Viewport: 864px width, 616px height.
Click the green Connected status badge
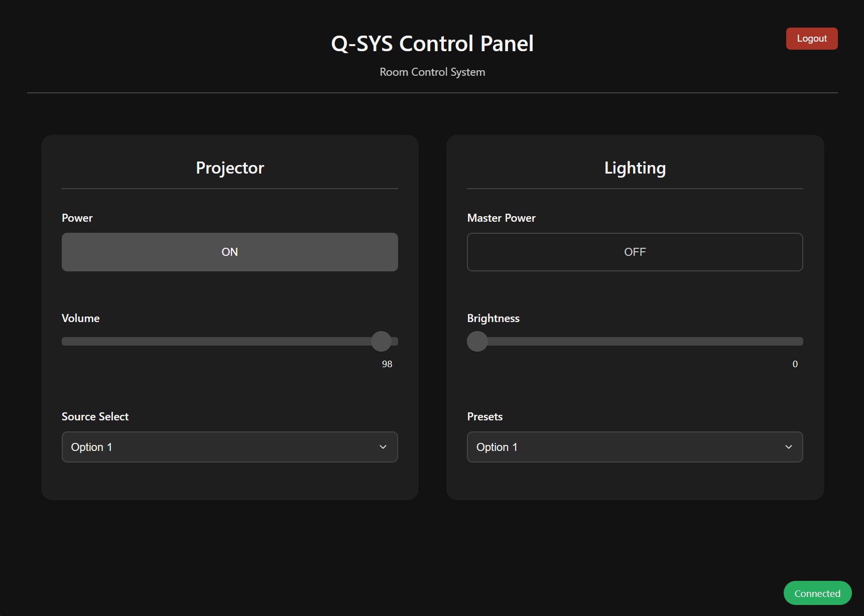(817, 593)
